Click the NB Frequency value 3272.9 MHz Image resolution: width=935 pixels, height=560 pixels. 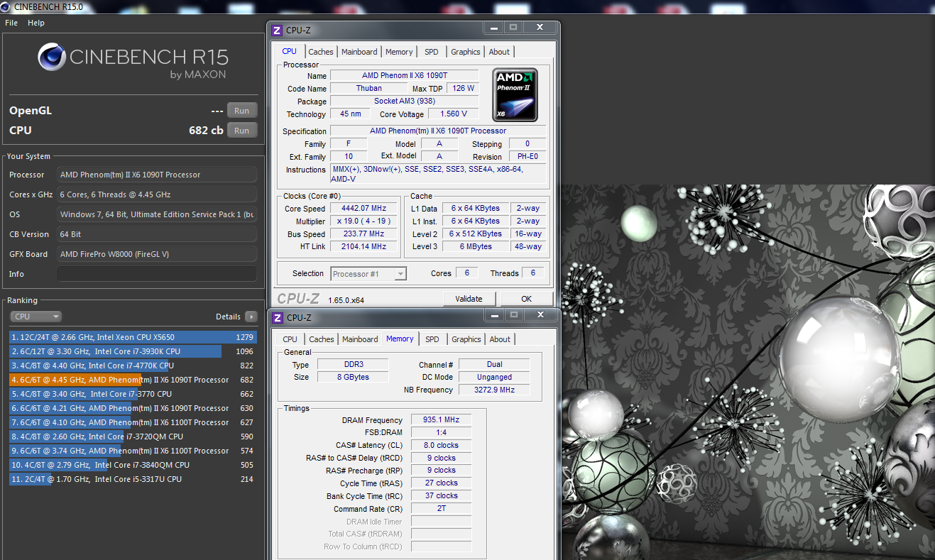(x=495, y=390)
